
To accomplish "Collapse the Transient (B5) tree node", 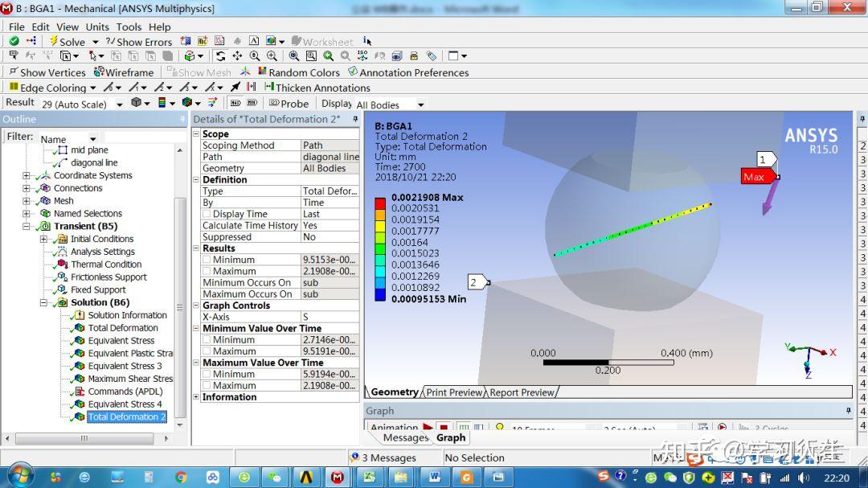I will click(x=27, y=226).
